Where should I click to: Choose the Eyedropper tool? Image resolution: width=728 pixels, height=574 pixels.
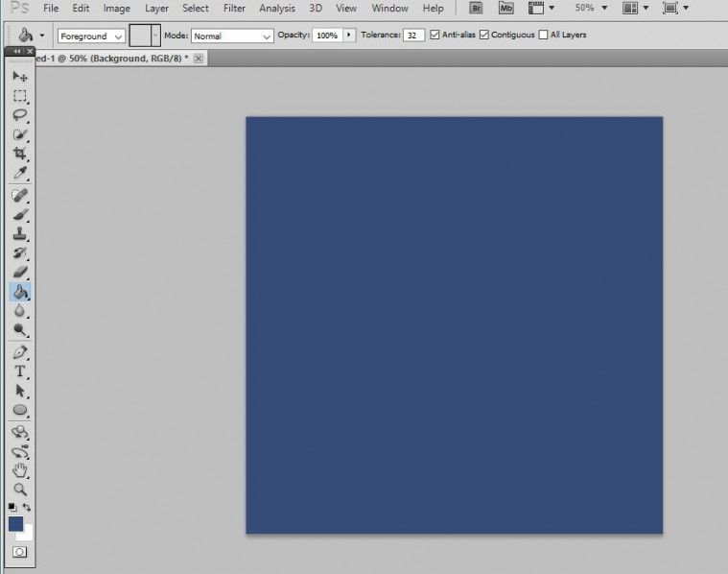(x=20, y=174)
